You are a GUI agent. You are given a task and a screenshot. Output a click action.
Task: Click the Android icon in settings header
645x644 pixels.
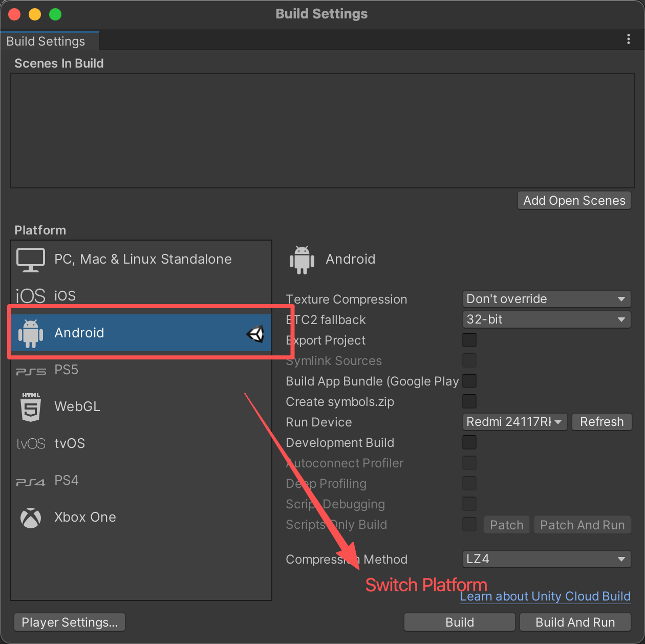pyautogui.click(x=302, y=260)
